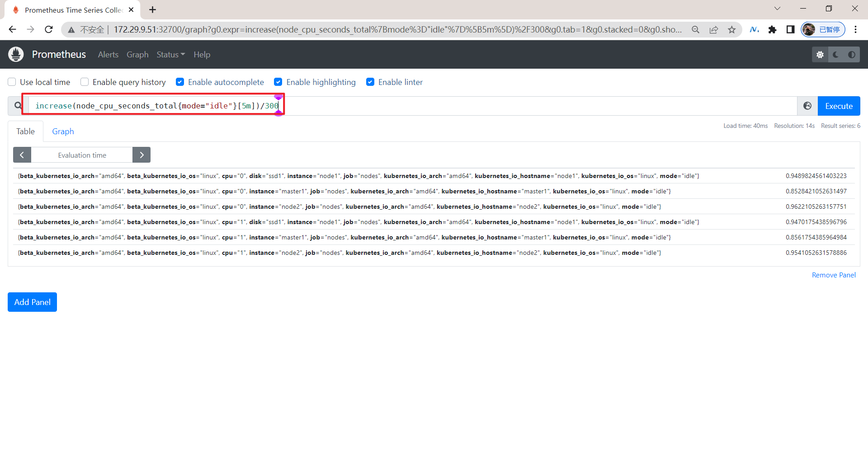Click the Execute button

839,106
